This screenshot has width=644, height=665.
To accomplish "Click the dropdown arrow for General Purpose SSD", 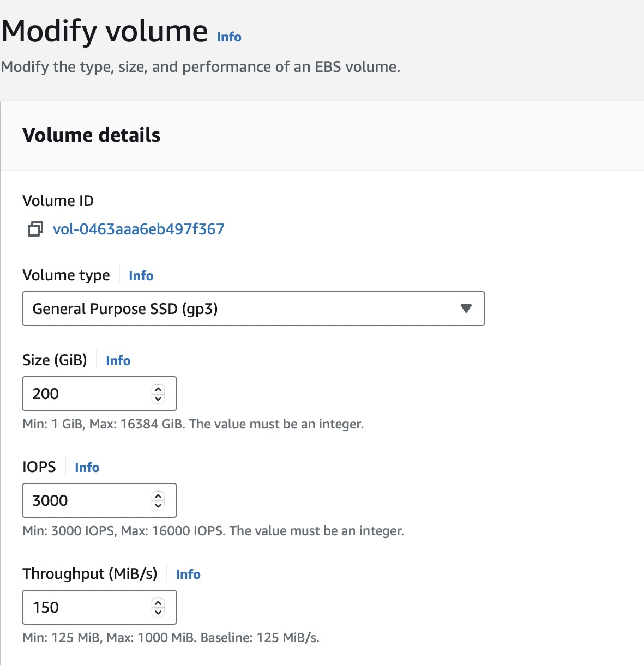I will pyautogui.click(x=466, y=309).
